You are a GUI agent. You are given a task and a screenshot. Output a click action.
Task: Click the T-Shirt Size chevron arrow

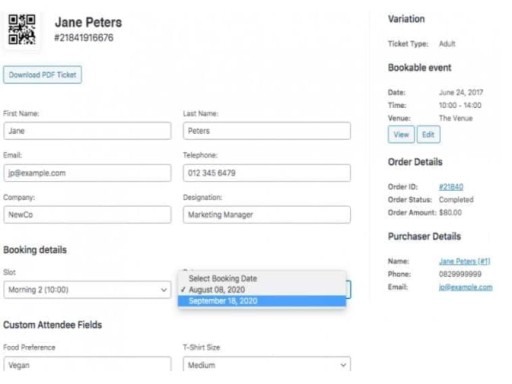[x=343, y=365]
